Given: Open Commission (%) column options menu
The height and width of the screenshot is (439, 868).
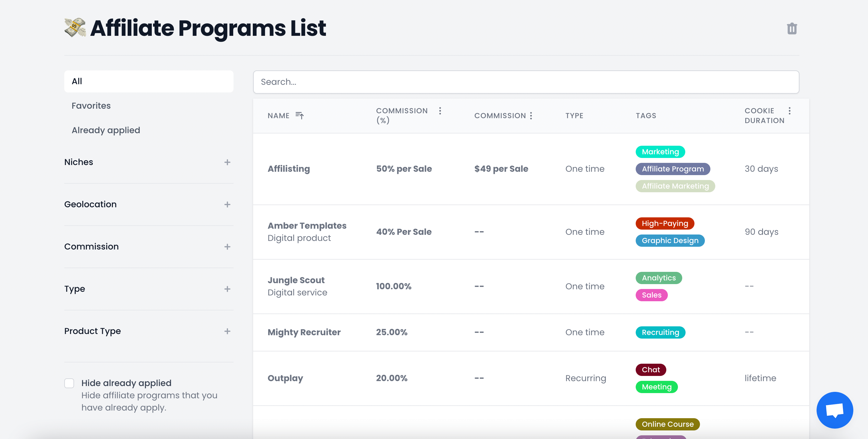Looking at the screenshot, I should 440,111.
